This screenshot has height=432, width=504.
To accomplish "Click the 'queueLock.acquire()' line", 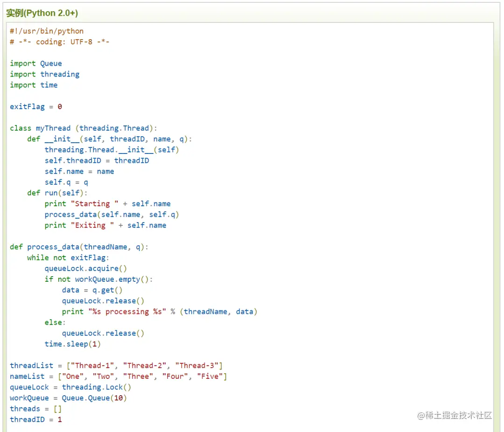I will [x=85, y=268].
